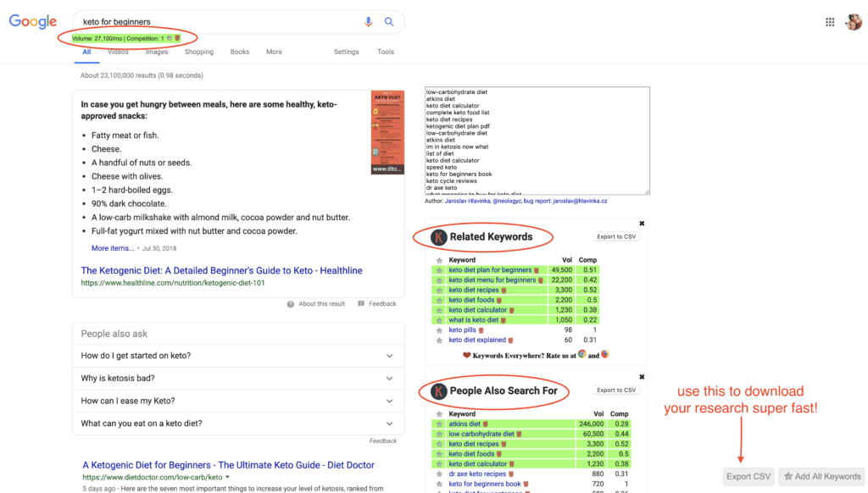The width and height of the screenshot is (868, 493).
Task: Close the Related Keywords widget
Action: [642, 224]
